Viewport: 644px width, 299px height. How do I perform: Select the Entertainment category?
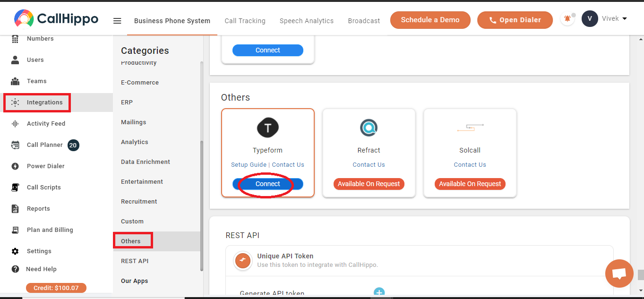(x=142, y=182)
